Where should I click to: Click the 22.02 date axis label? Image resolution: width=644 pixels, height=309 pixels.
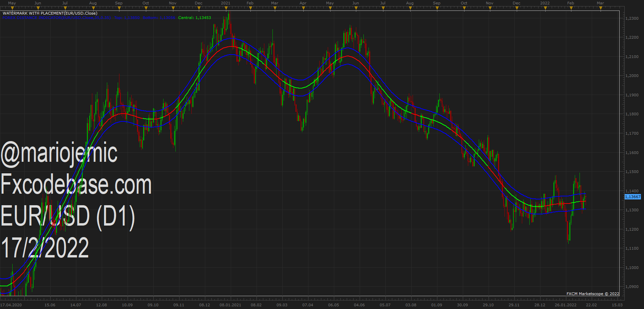[x=591, y=305]
